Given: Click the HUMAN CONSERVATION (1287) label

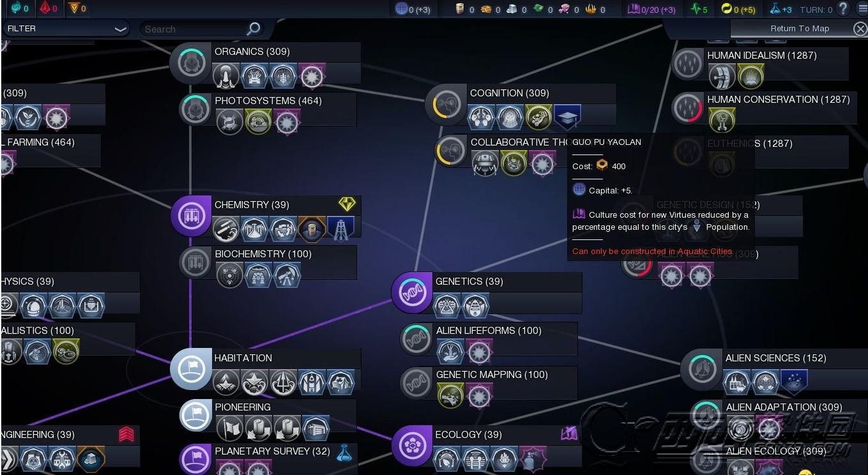Looking at the screenshot, I should coord(779,100).
